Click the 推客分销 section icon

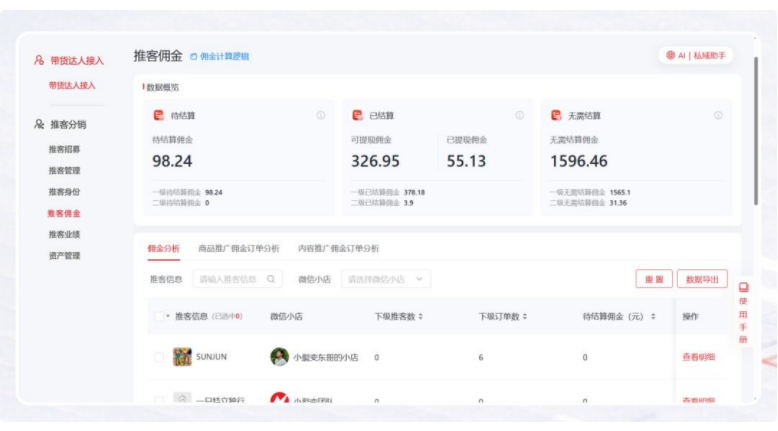point(39,124)
